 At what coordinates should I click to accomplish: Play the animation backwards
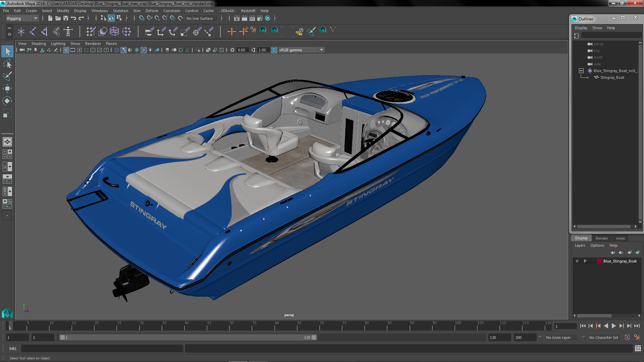606,326
